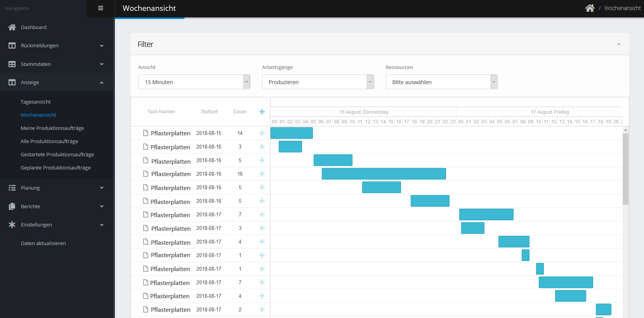This screenshot has height=318, width=644.
Task: Click the plus icon in the task header
Action: (262, 112)
